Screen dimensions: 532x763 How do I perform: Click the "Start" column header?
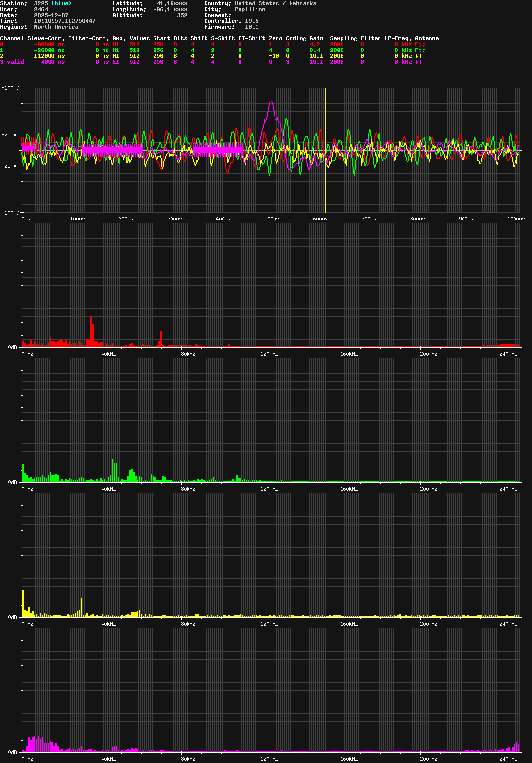point(161,38)
